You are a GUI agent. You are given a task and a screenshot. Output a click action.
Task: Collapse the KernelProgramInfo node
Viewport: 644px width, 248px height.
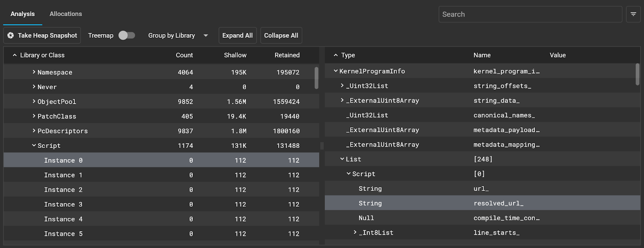click(x=336, y=71)
